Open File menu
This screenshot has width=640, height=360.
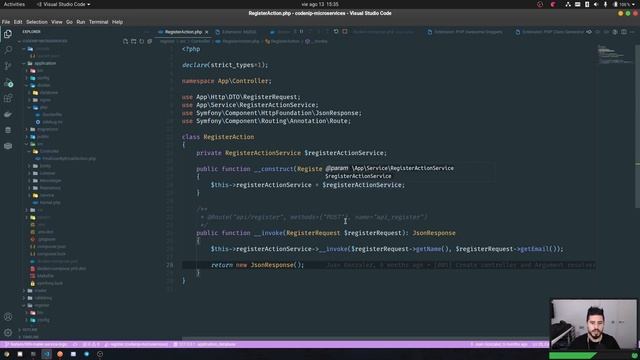coord(6,22)
